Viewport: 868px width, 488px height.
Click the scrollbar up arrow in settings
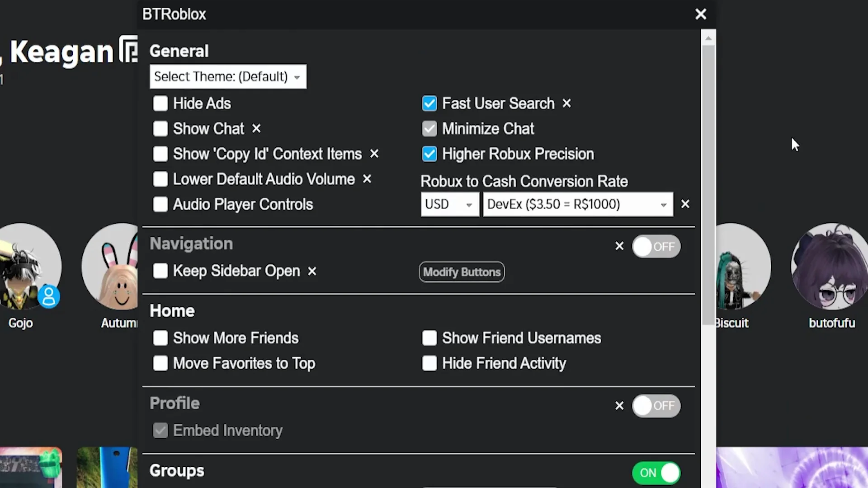tap(708, 38)
